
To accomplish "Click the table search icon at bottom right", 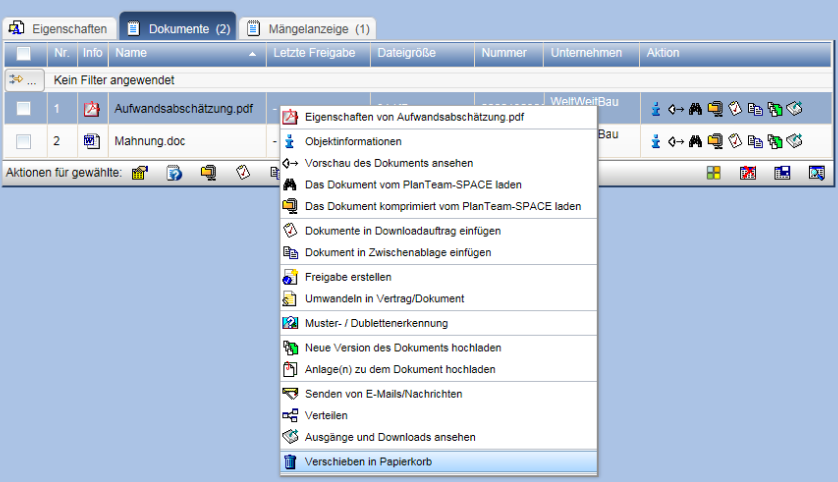I will 816,173.
